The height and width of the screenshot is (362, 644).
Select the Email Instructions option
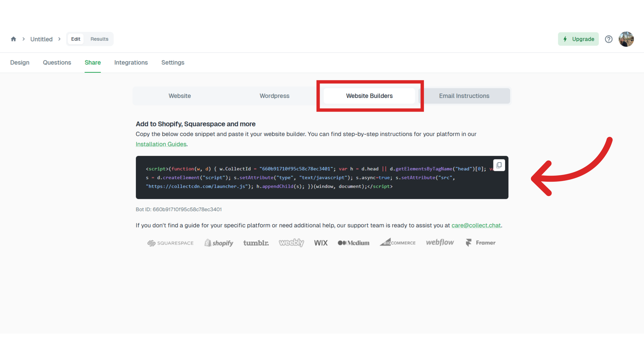(464, 96)
